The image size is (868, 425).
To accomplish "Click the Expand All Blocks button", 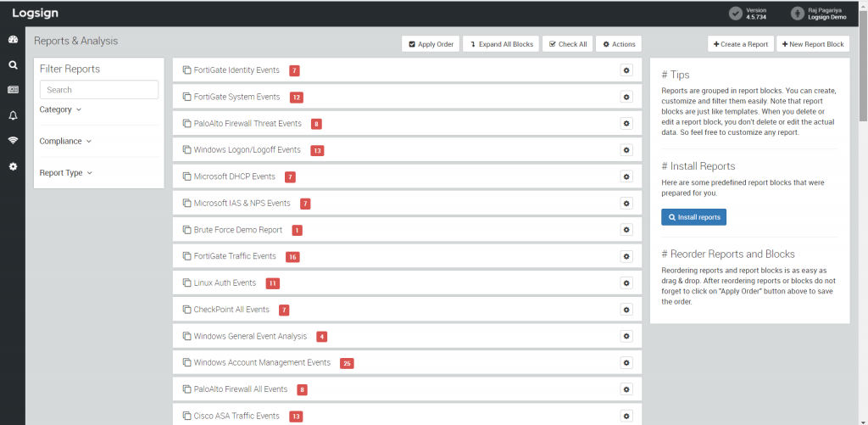I will tap(502, 44).
